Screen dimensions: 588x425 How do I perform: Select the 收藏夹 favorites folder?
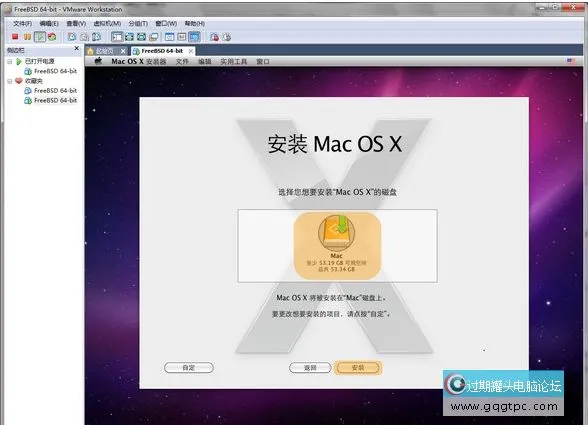tap(34, 81)
